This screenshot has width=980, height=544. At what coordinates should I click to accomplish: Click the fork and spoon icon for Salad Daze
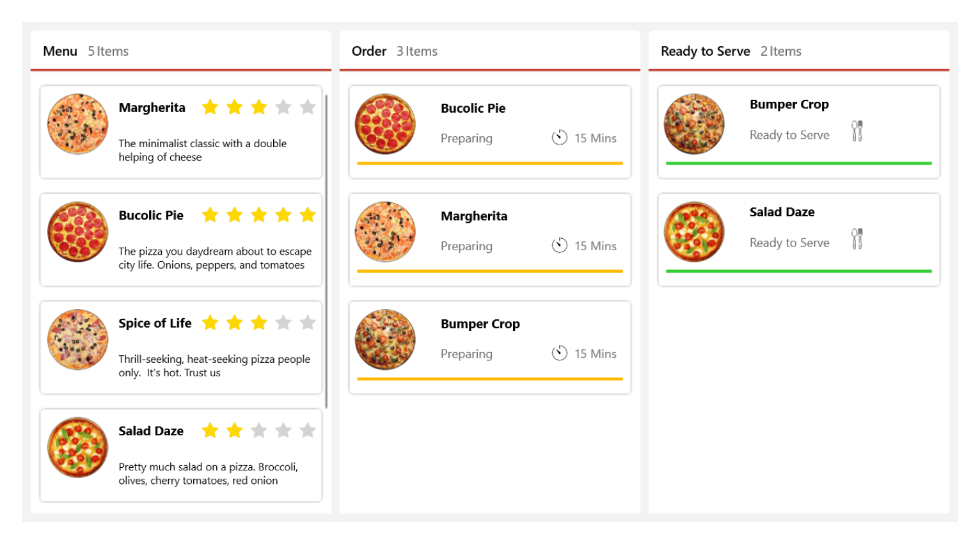(857, 239)
